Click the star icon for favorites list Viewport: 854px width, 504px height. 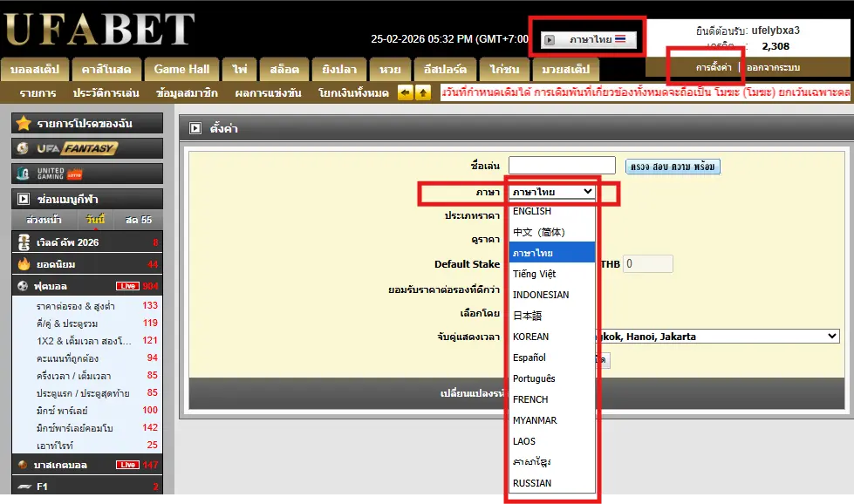[24, 124]
